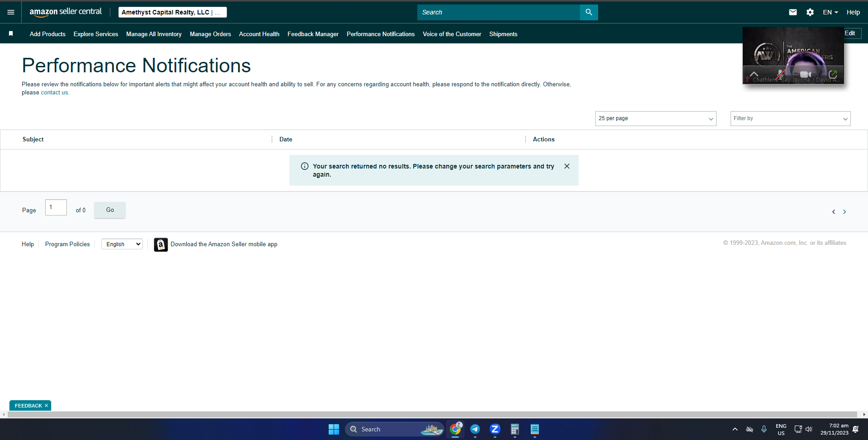
Task: Click the cloud sync tray icon
Action: point(750,429)
